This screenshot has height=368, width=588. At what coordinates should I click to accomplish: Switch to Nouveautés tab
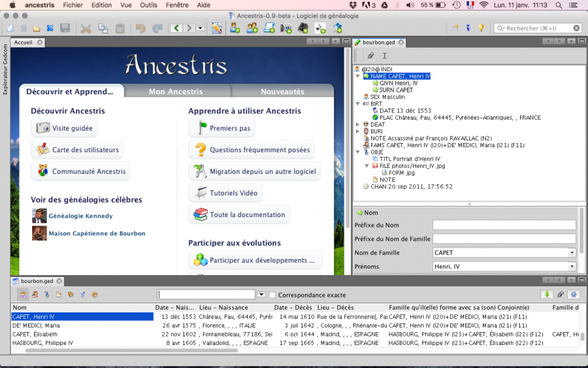coord(282,92)
